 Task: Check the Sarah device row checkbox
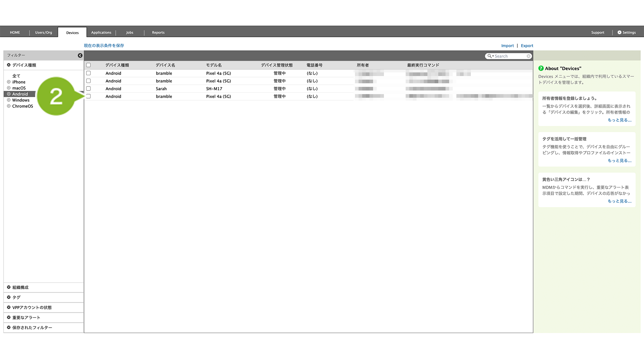point(88,89)
